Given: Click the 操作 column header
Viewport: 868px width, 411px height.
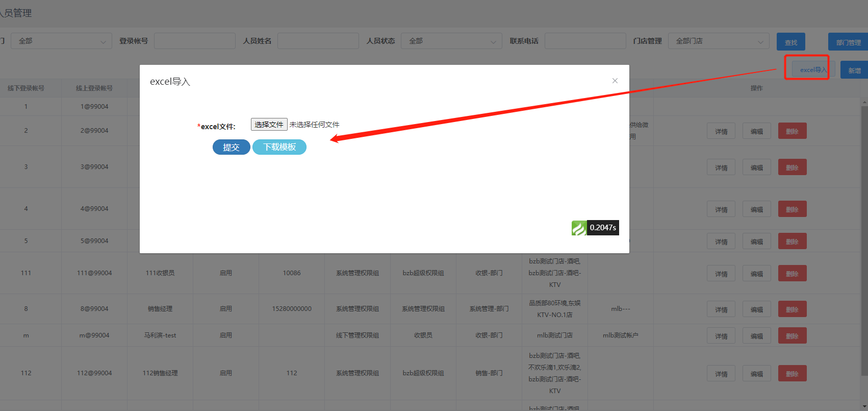Looking at the screenshot, I should coord(757,88).
